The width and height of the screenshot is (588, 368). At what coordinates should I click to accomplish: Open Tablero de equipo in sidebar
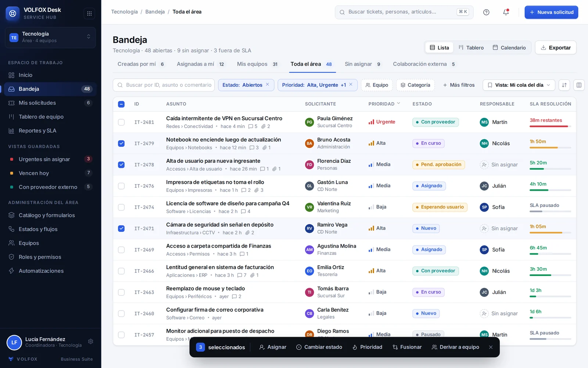click(x=50, y=117)
